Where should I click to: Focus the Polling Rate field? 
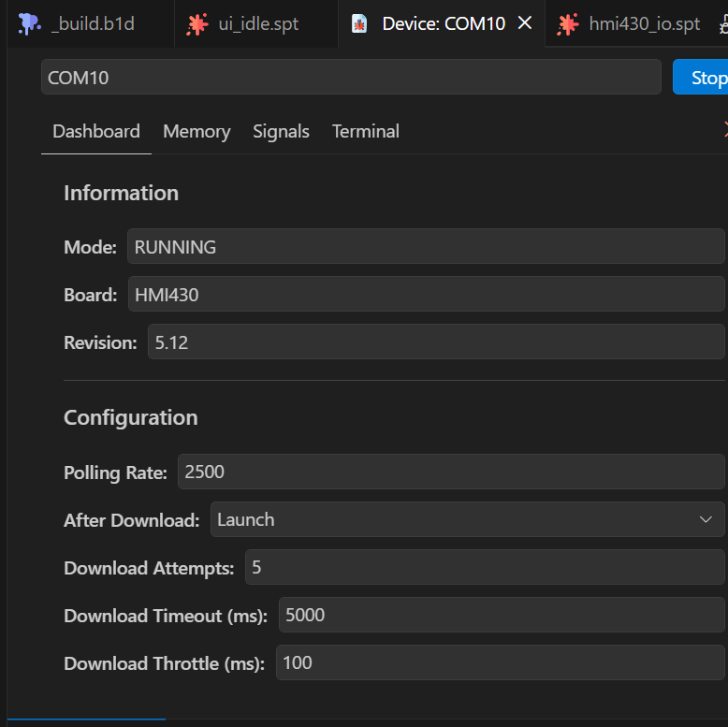451,472
